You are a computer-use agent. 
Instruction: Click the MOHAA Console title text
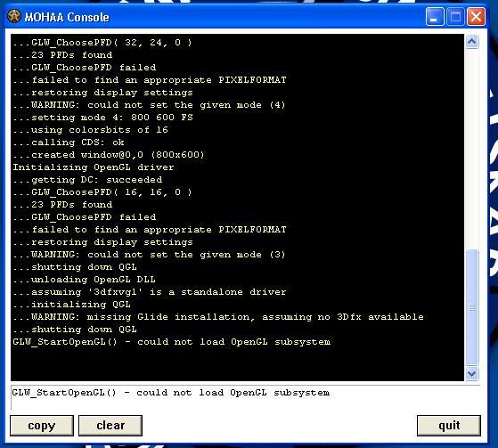67,17
